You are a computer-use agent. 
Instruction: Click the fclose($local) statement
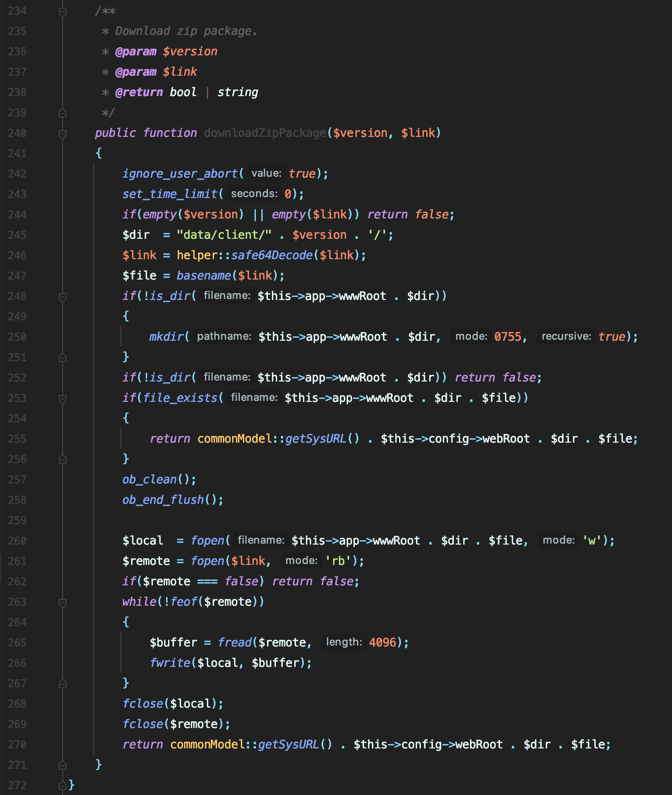173,704
